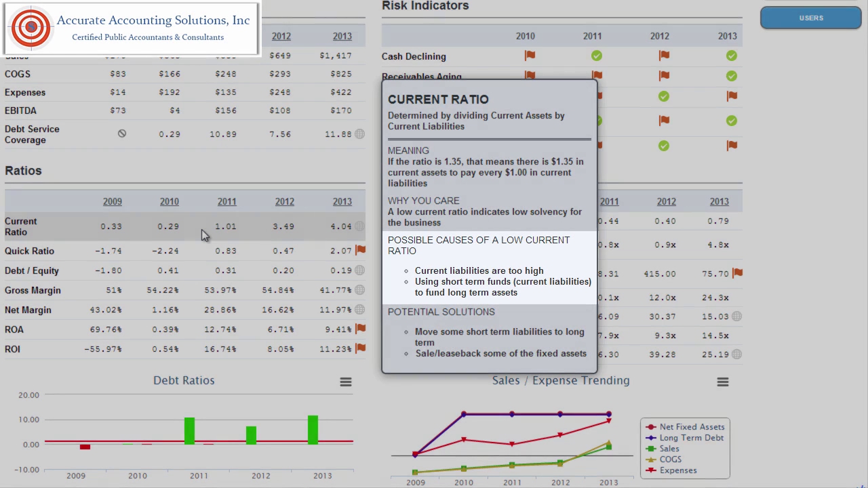
Task: Click the Quick Ratio row label
Action: tap(29, 251)
